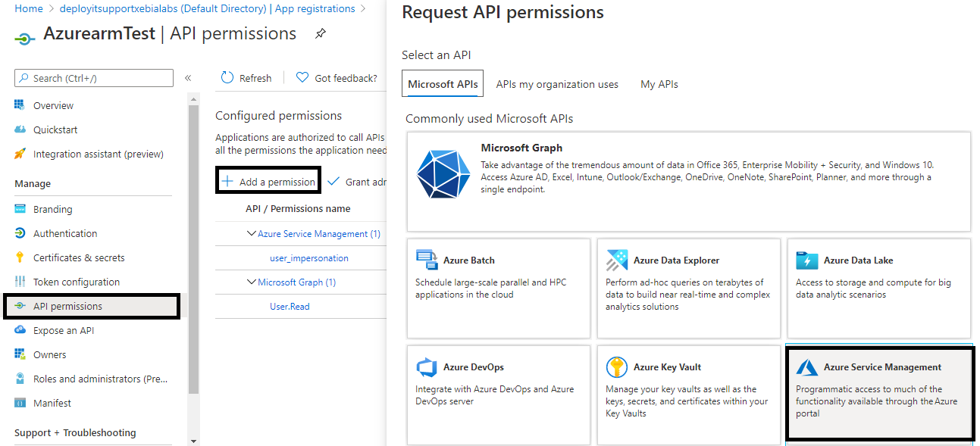Click the sidebar scrollbar down arrow
This screenshot has height=446, width=980.
pos(193,440)
